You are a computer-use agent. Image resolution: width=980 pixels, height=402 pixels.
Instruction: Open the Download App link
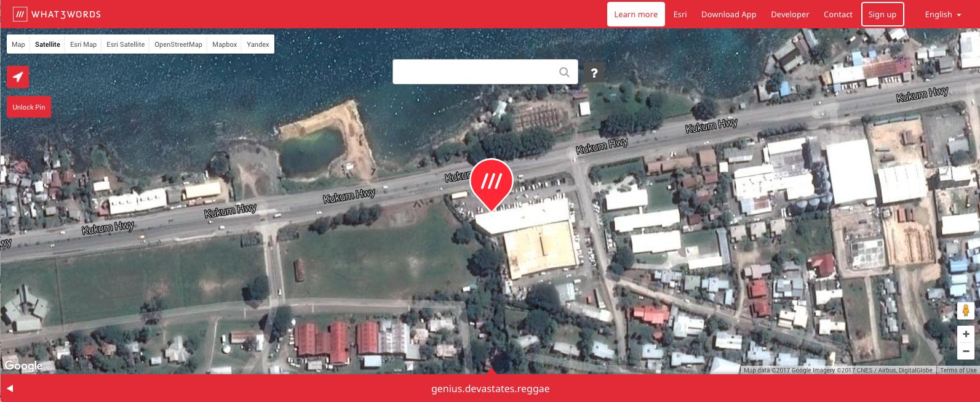pyautogui.click(x=729, y=14)
